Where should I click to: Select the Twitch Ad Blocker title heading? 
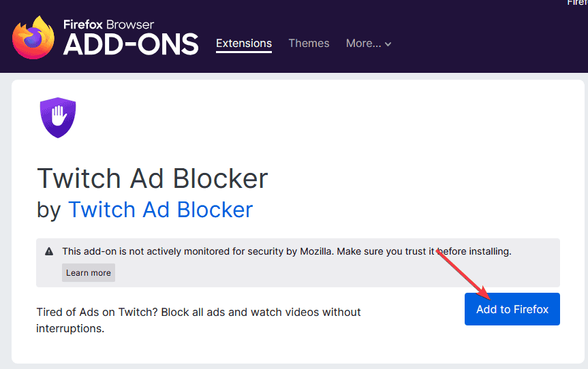click(152, 178)
